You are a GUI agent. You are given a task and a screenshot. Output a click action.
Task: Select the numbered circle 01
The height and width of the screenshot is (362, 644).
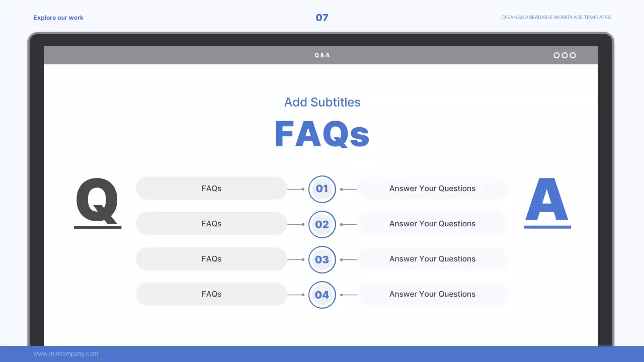click(322, 189)
